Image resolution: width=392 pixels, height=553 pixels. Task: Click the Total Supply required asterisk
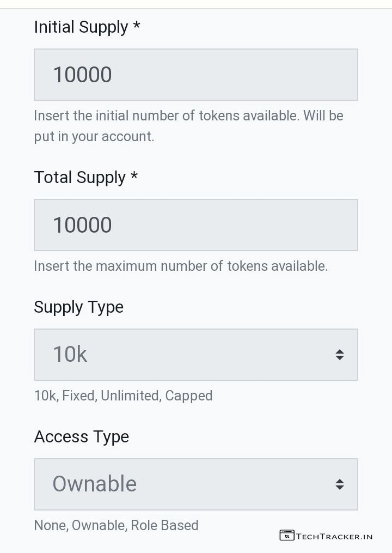134,177
